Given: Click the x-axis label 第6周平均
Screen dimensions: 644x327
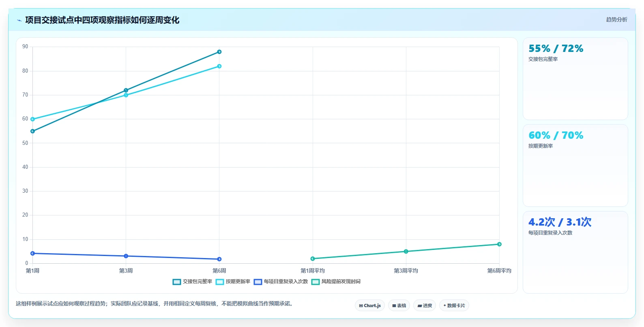Looking at the screenshot, I should click(499, 271).
